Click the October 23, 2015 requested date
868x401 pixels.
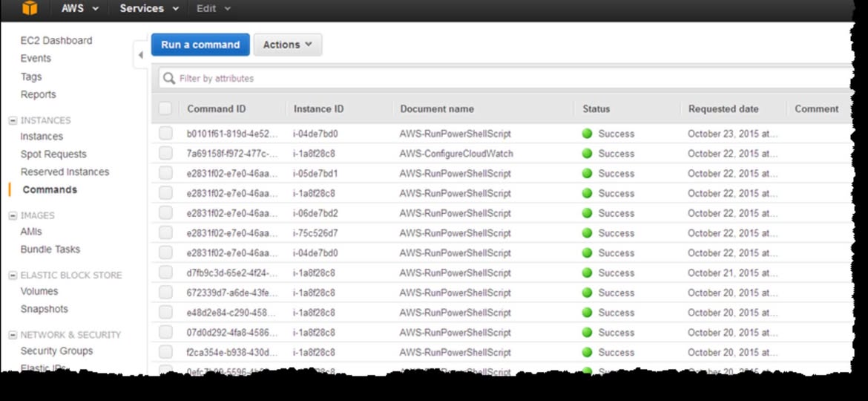tap(732, 134)
